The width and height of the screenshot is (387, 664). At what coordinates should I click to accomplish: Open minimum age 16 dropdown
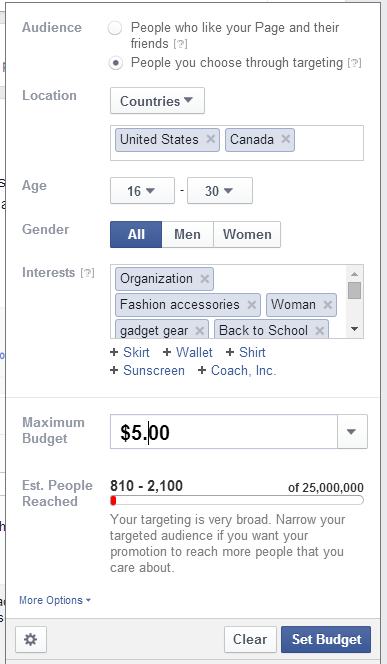[x=142, y=191]
